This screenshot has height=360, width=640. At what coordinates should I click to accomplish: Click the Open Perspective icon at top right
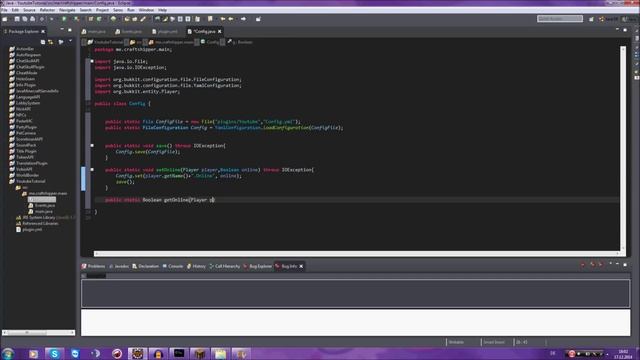(x=591, y=19)
